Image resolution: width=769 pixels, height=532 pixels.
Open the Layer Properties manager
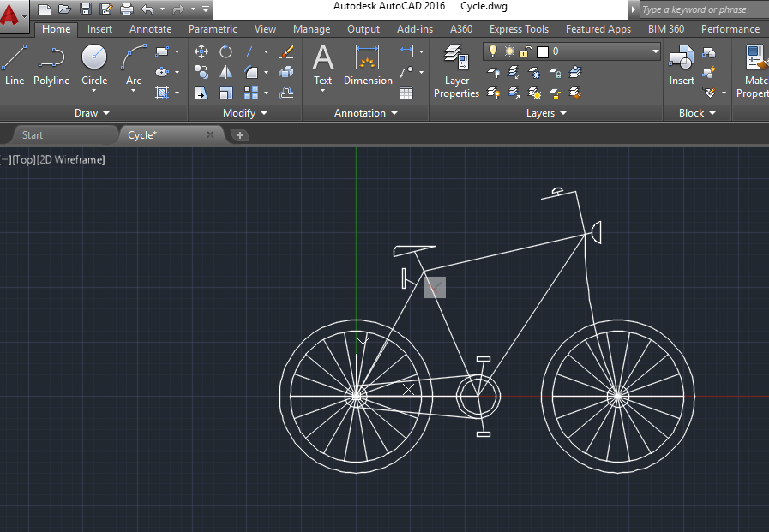coord(456,71)
